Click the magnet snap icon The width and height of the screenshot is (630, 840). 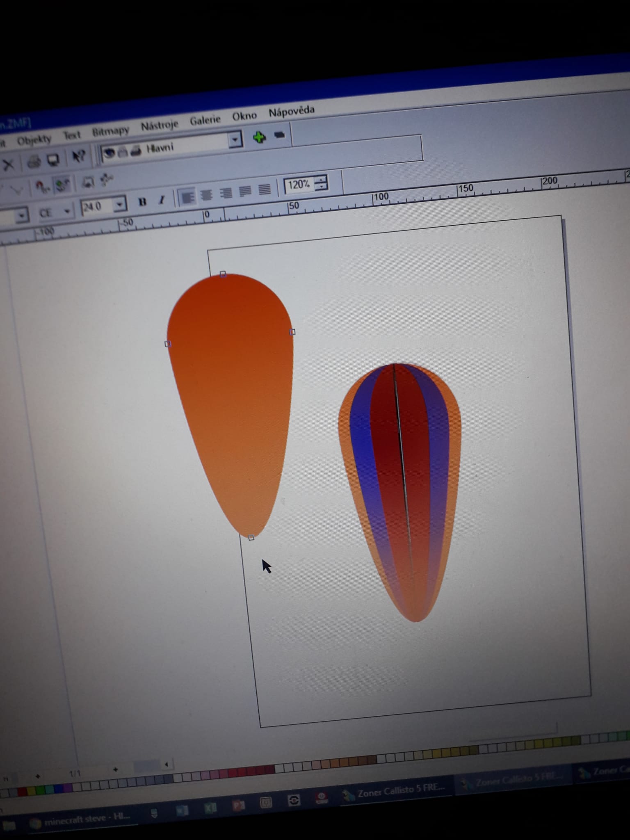(41, 187)
